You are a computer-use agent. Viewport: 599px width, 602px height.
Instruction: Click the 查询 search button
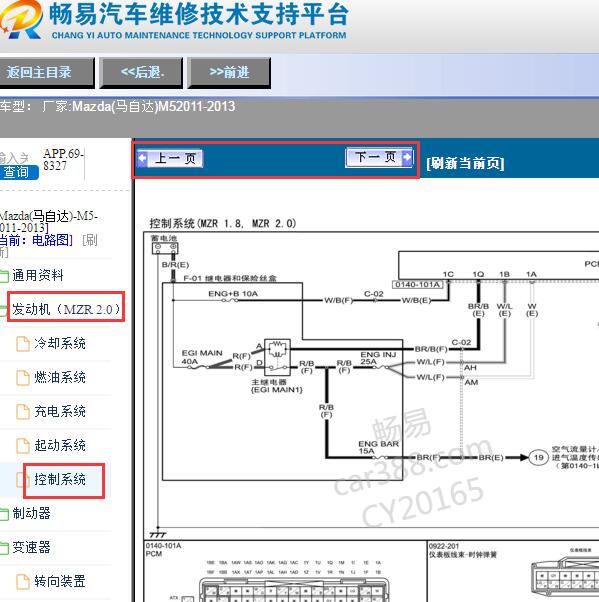pyautogui.click(x=19, y=172)
